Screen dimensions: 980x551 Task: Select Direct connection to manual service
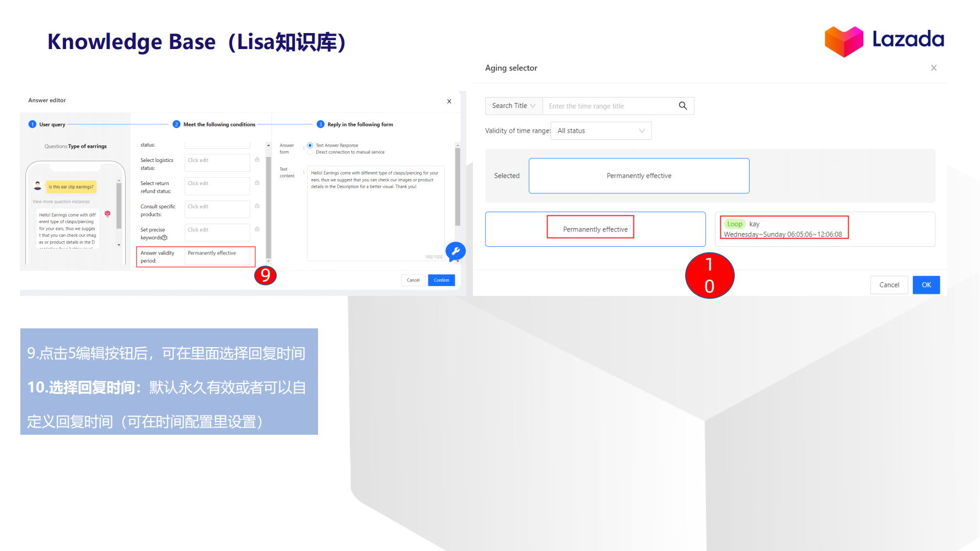(x=310, y=152)
